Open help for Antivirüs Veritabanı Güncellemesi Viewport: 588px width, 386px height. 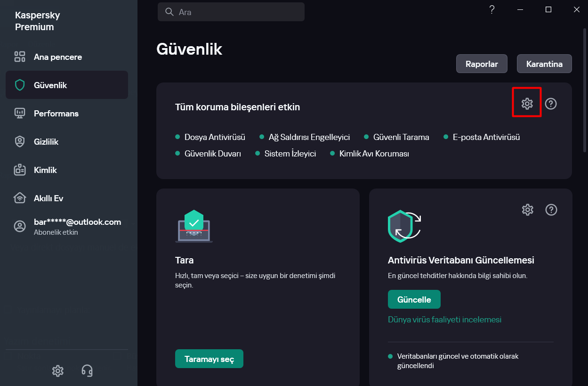551,210
